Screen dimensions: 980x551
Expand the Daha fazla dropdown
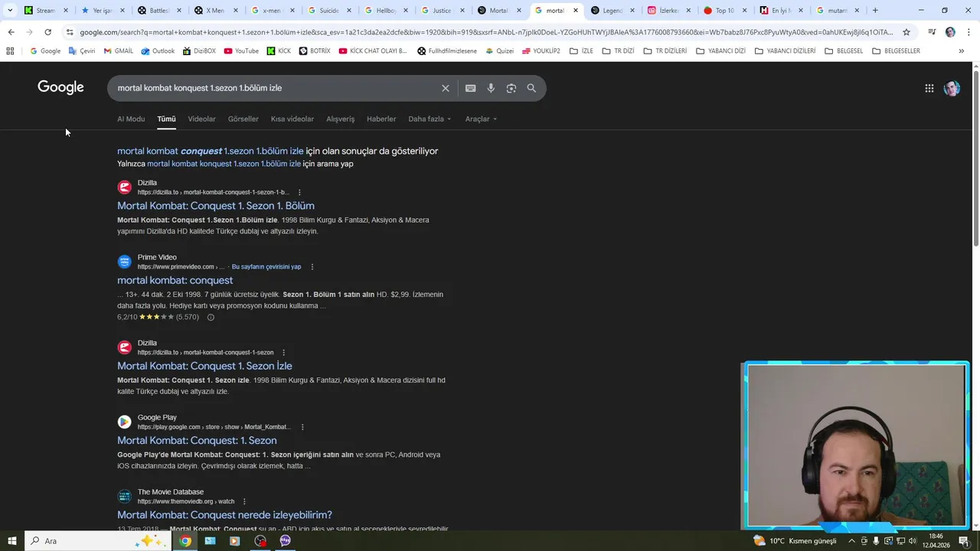(x=430, y=119)
